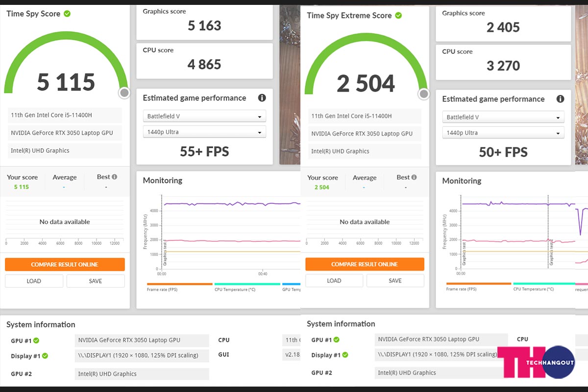This screenshot has height=392, width=588.
Task: Click the LOAD button in Time Spy panel
Action: 34,281
